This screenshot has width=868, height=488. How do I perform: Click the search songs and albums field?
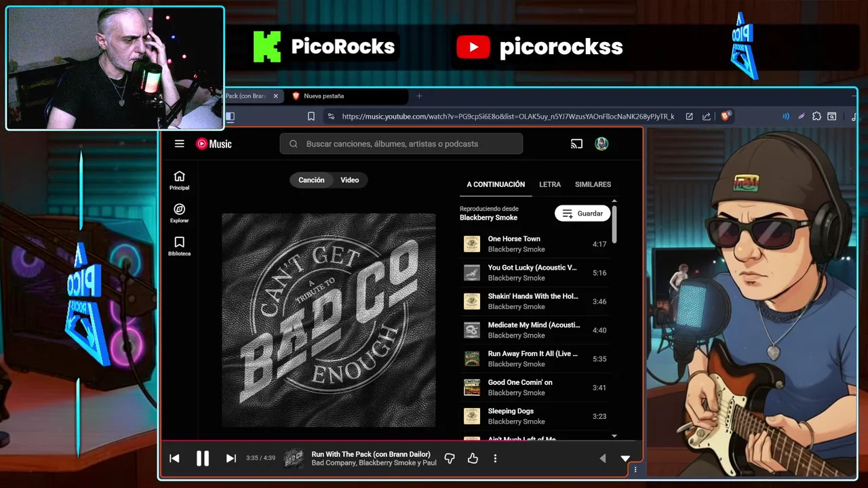tap(401, 144)
